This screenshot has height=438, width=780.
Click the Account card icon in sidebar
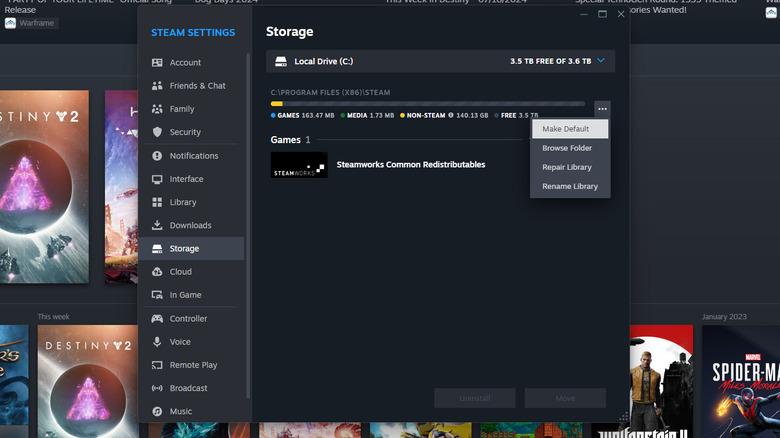pyautogui.click(x=157, y=63)
